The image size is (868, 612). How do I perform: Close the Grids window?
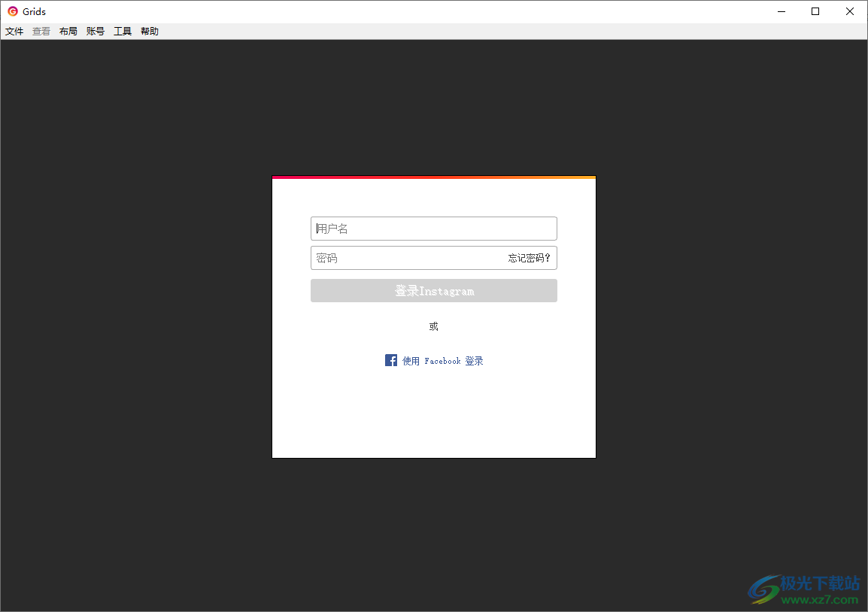pyautogui.click(x=850, y=11)
